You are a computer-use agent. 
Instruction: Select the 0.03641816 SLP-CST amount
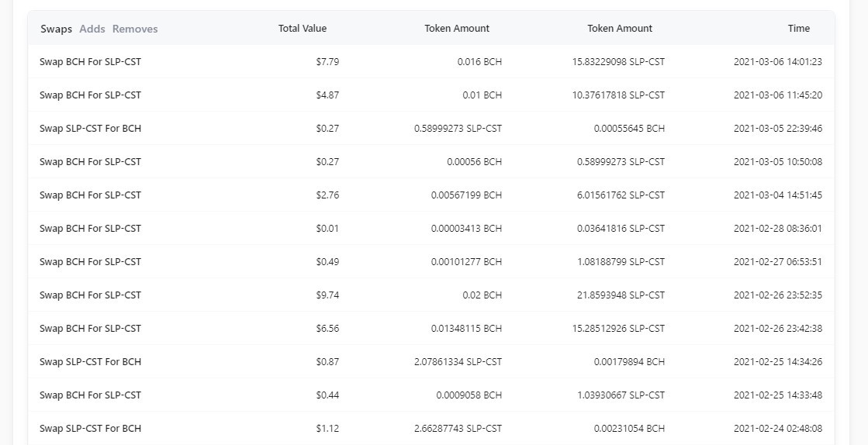coord(621,228)
